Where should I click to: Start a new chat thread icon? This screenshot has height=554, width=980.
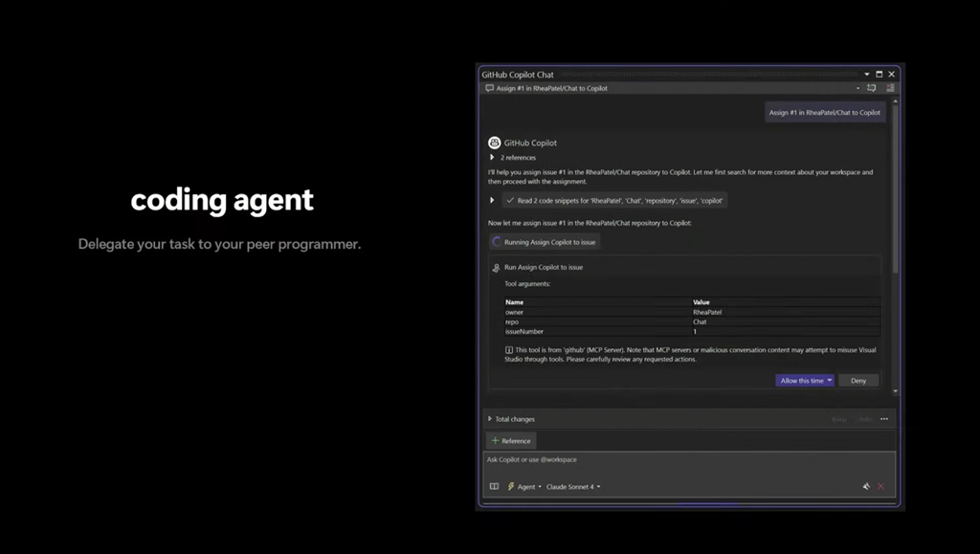pyautogui.click(x=871, y=88)
